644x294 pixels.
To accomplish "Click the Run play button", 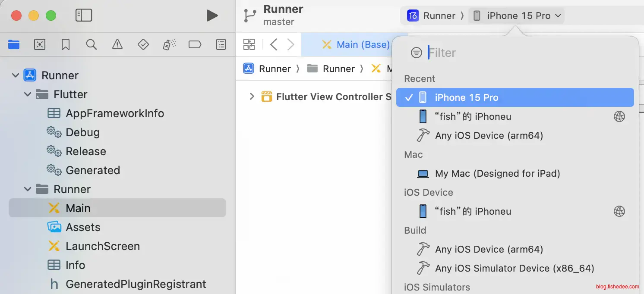I will tap(212, 16).
